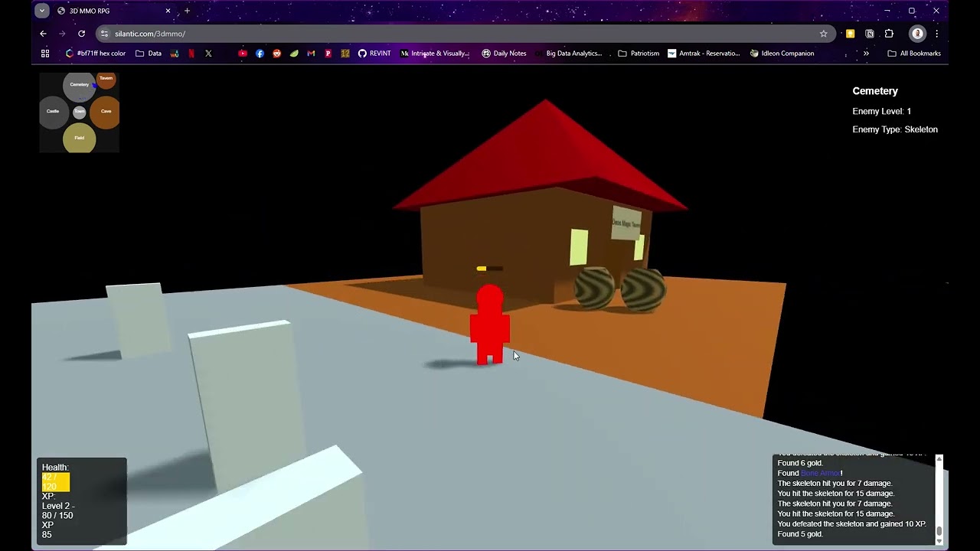This screenshot has width=980, height=551.
Task: Click the address bar with silantic.com/3dmmo/
Action: [x=464, y=34]
